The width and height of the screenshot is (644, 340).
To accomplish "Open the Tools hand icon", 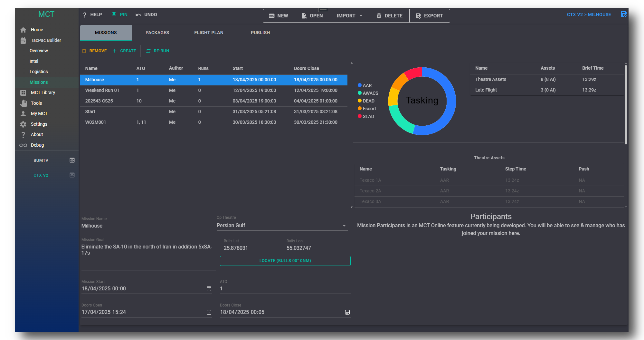I will [23, 103].
